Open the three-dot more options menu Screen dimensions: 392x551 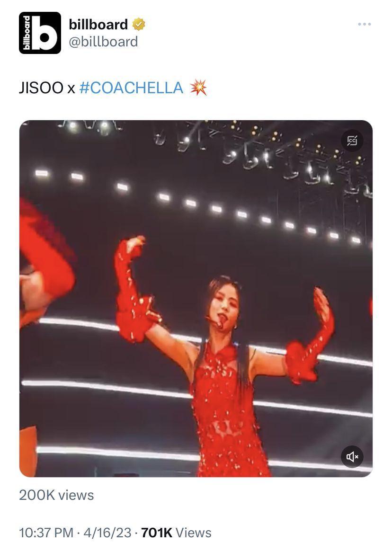pyautogui.click(x=365, y=24)
